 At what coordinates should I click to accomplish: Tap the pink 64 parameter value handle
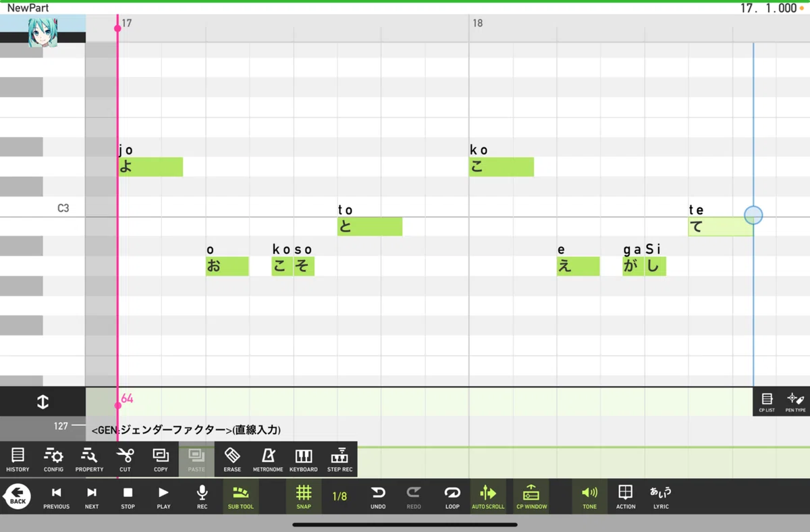click(x=117, y=405)
